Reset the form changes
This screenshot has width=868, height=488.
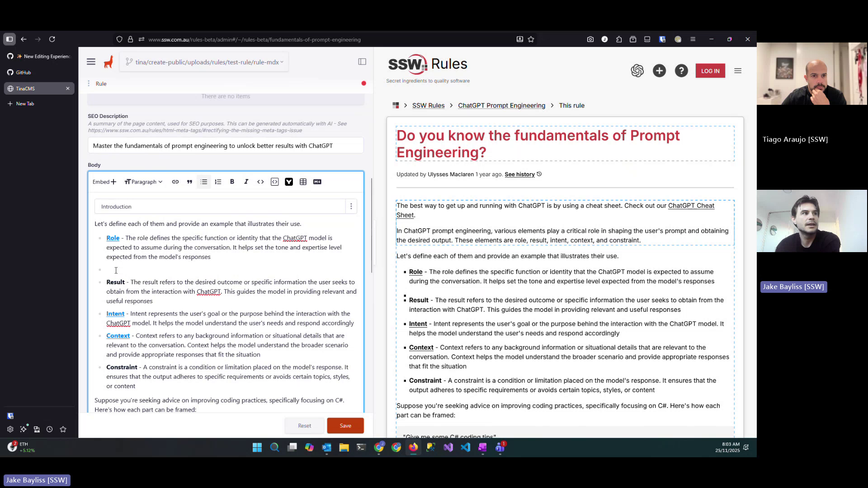tap(304, 426)
